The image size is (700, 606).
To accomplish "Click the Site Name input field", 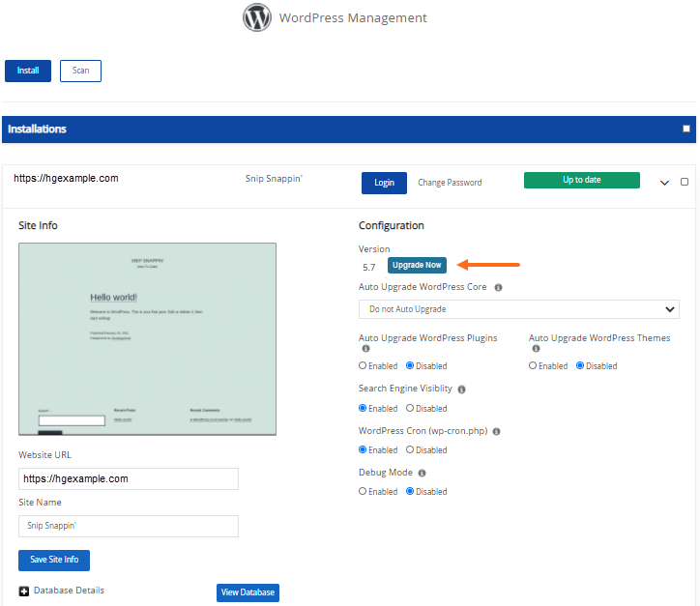I will (129, 526).
